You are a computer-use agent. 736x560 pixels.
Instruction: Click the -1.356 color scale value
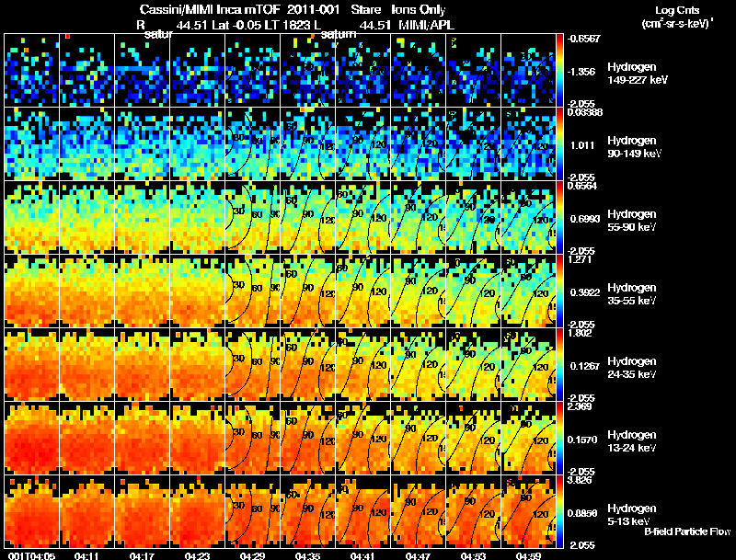pos(581,72)
